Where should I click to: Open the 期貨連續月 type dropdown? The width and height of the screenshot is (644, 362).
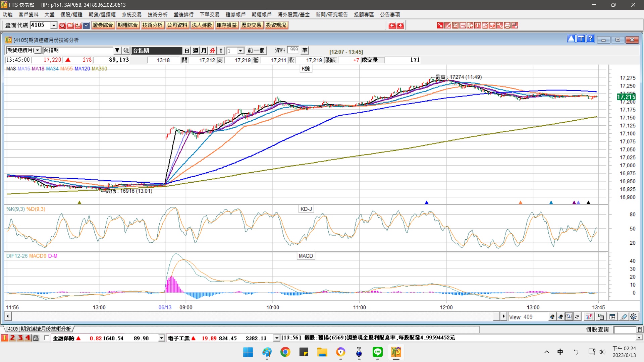click(x=38, y=51)
